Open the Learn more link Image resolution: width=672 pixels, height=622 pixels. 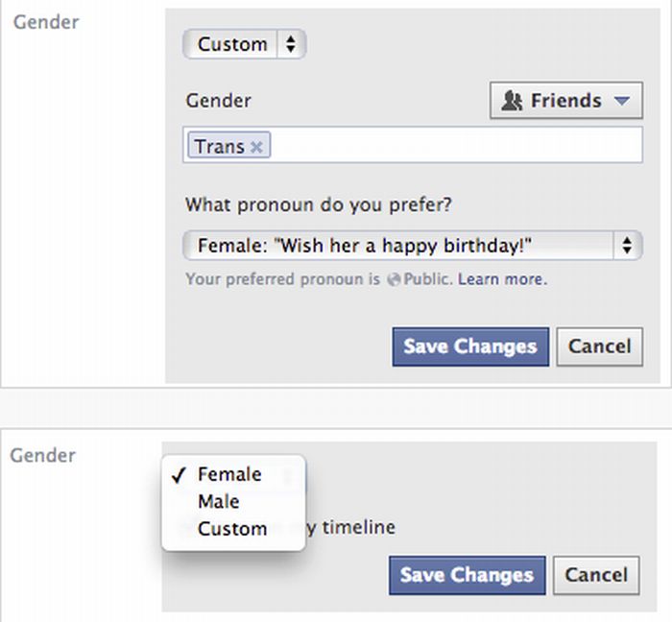[502, 280]
